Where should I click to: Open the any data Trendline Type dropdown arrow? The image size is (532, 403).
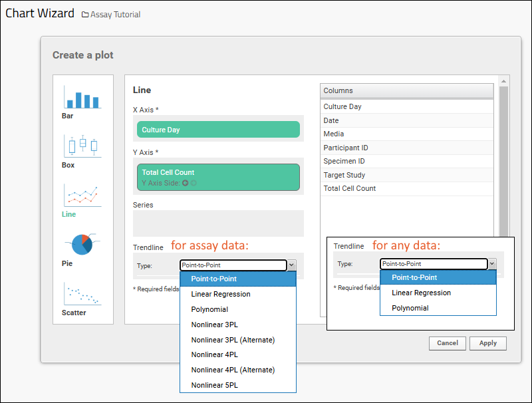coord(492,264)
